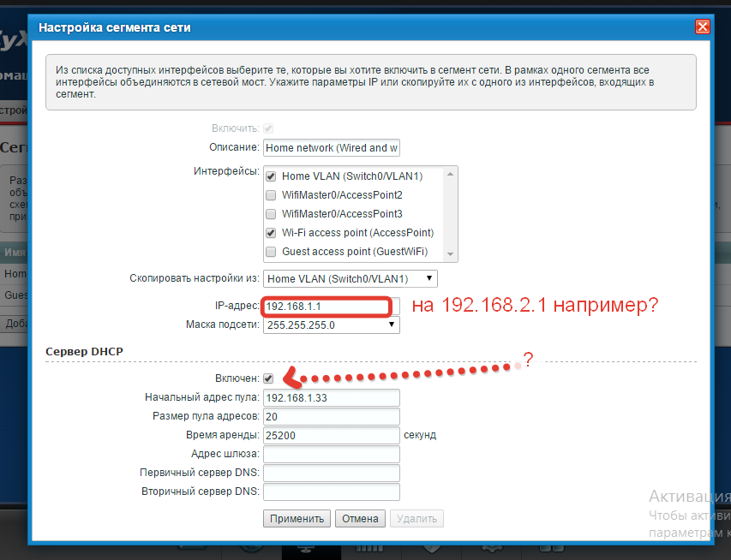Click the Время аренды field
The width and height of the screenshot is (731, 560).
[332, 435]
